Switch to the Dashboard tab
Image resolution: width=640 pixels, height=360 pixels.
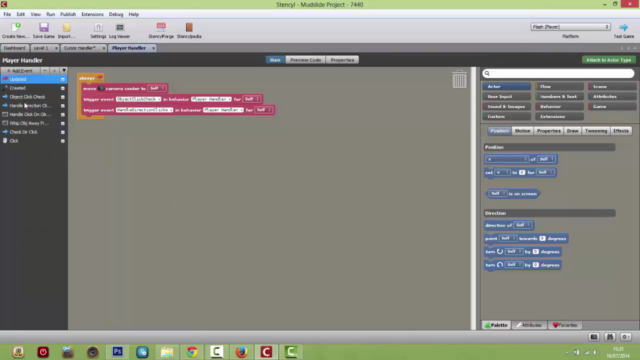coord(14,48)
